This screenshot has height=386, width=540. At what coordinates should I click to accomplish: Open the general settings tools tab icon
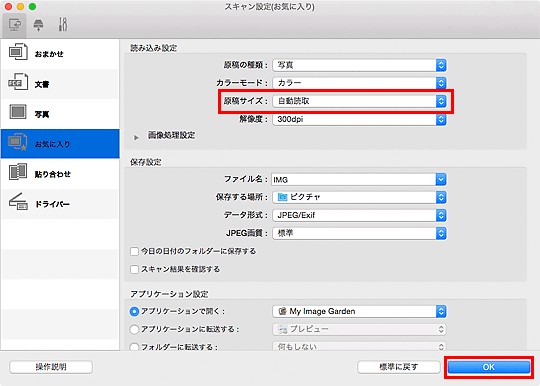tap(63, 24)
